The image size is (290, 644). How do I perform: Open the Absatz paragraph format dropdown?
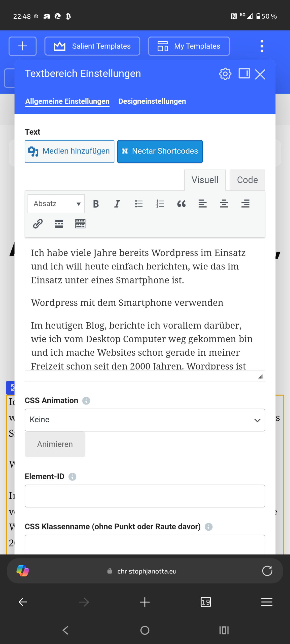click(56, 204)
